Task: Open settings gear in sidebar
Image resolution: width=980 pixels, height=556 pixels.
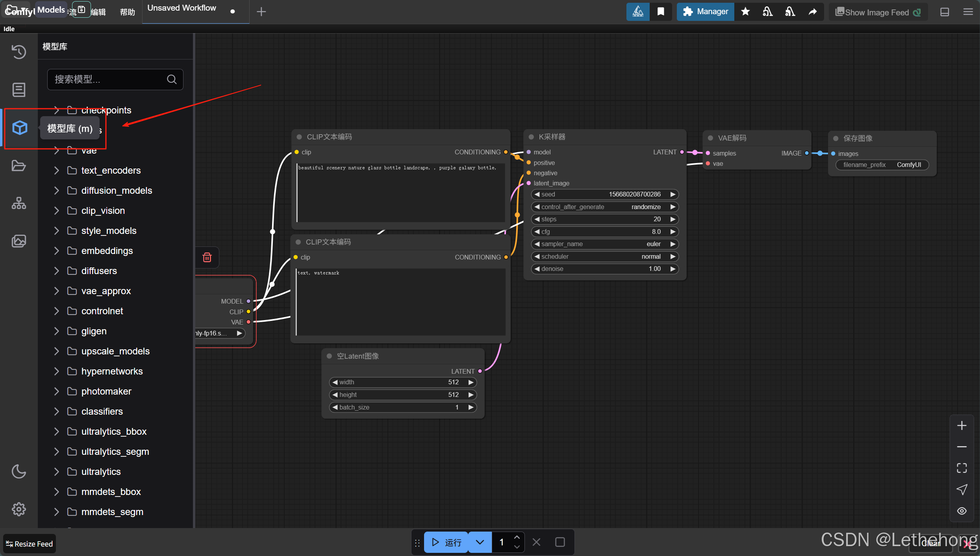Action: click(x=19, y=509)
